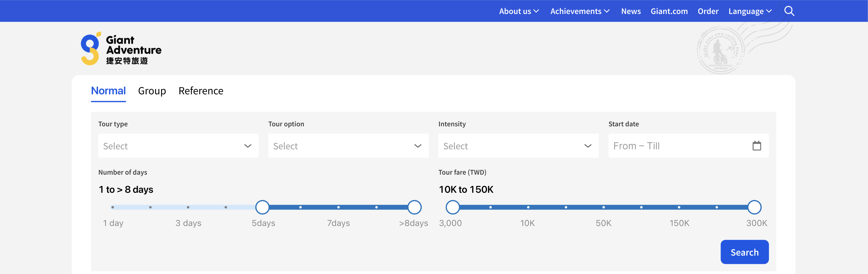Click the Giant Adventure logo
Screen dimensions: 868x274
coord(121,49)
